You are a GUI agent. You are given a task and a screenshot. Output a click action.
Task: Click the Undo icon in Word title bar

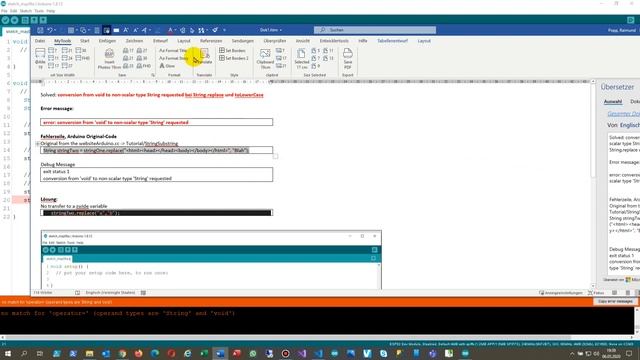[x=49, y=30]
